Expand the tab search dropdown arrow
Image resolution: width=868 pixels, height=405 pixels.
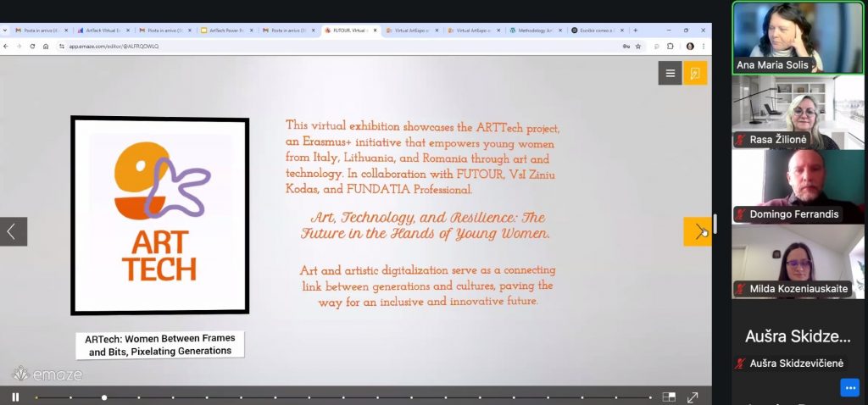[x=5, y=31]
